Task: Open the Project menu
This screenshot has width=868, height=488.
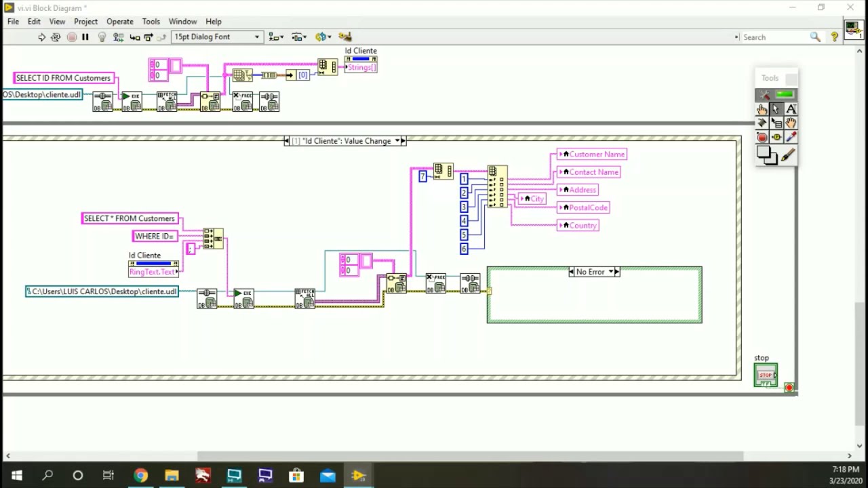Action: [85, 22]
